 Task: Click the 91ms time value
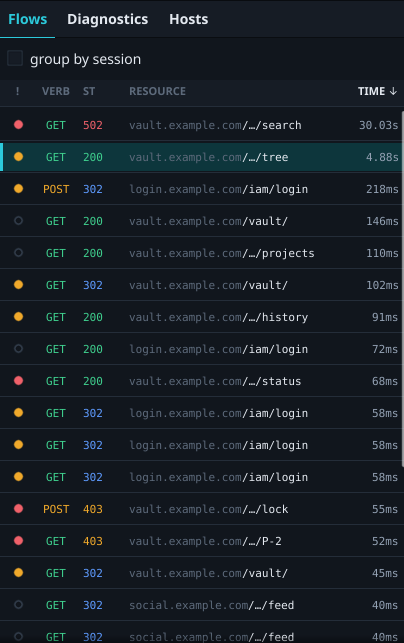385,317
